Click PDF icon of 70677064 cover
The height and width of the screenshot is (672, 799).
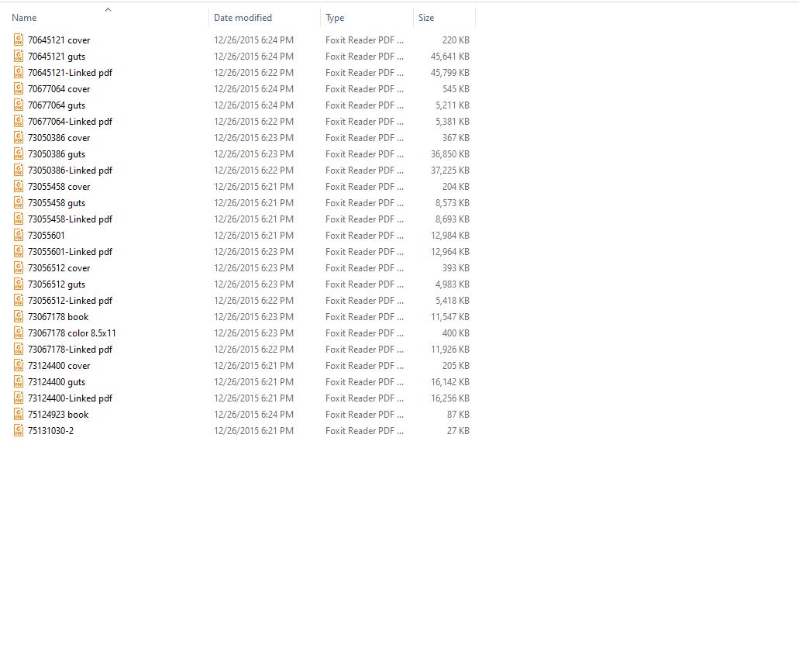[19, 88]
